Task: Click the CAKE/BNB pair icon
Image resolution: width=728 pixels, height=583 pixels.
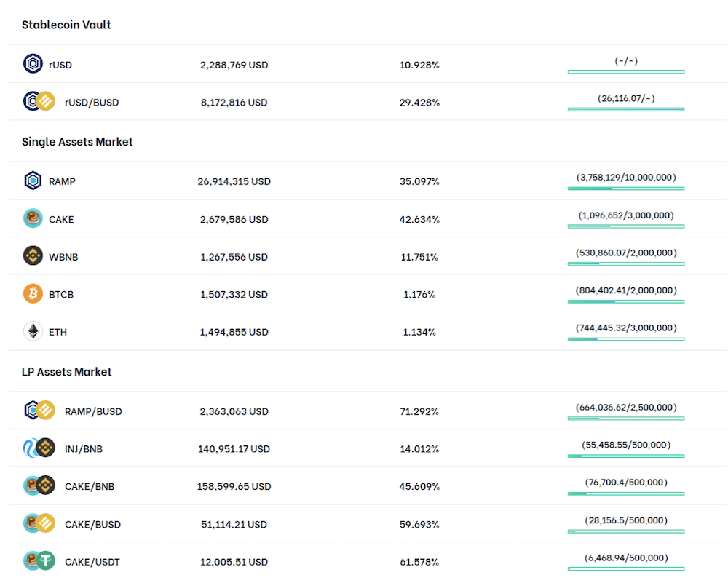Action: point(39,485)
